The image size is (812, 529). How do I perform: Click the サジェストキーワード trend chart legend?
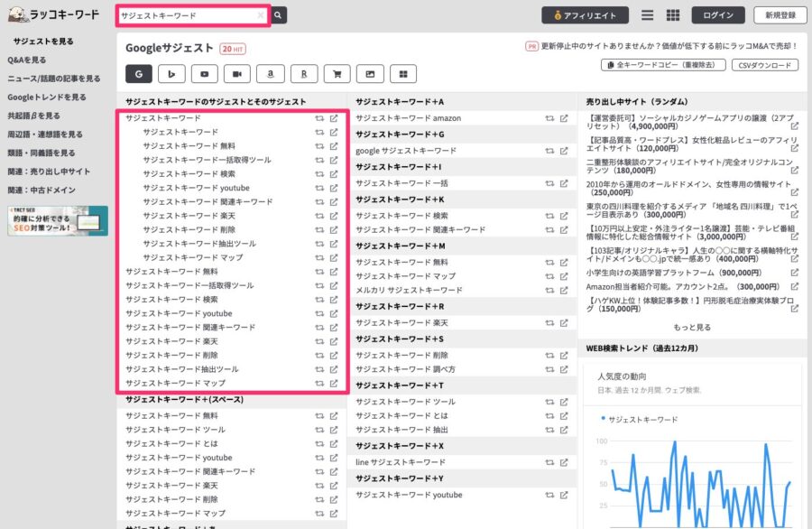tap(640, 419)
